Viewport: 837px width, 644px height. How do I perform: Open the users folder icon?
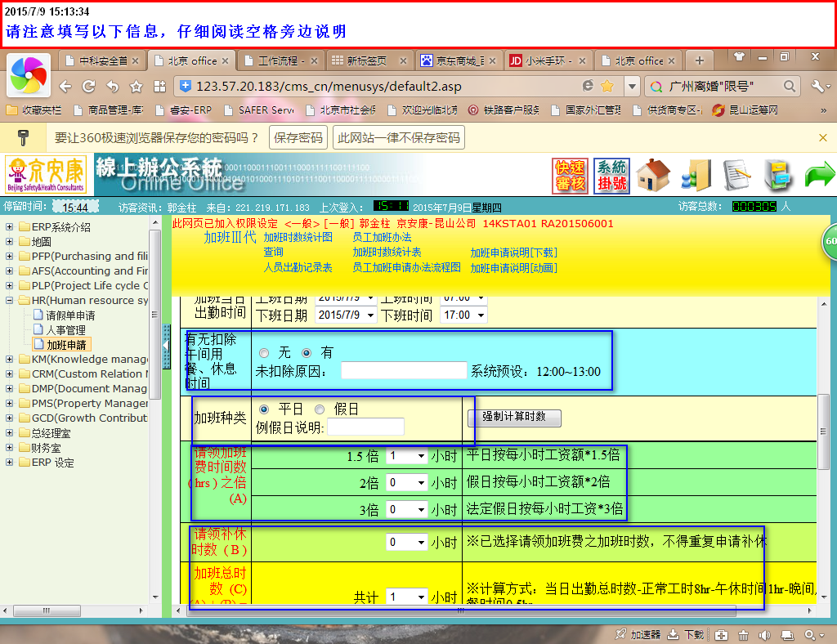(x=696, y=175)
